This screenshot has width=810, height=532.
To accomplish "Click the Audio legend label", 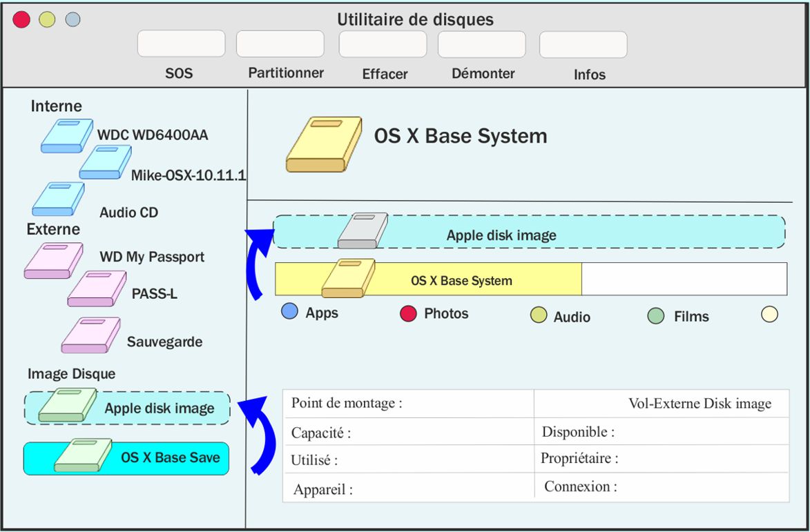I will click(572, 317).
